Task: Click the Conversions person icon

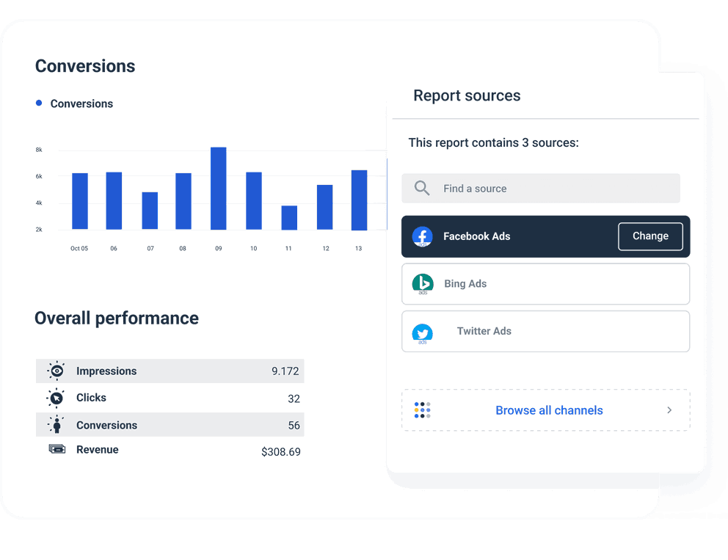Action: (56, 424)
